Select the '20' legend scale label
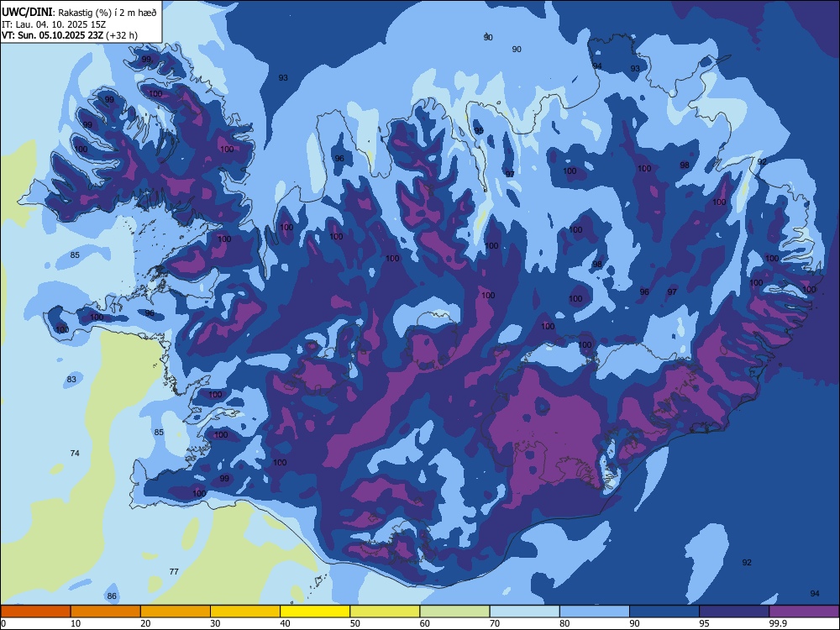 (145, 623)
